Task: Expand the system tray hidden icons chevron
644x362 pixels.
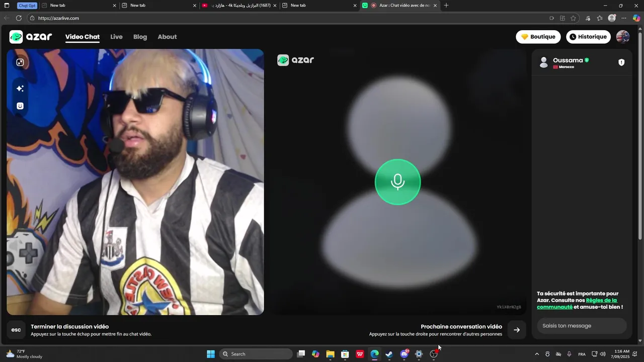Action: [x=537, y=354]
